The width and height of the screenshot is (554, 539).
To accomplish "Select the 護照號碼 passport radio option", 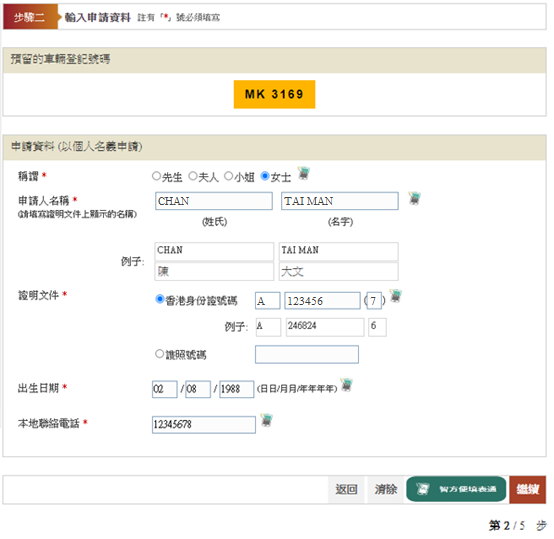I will pyautogui.click(x=160, y=354).
